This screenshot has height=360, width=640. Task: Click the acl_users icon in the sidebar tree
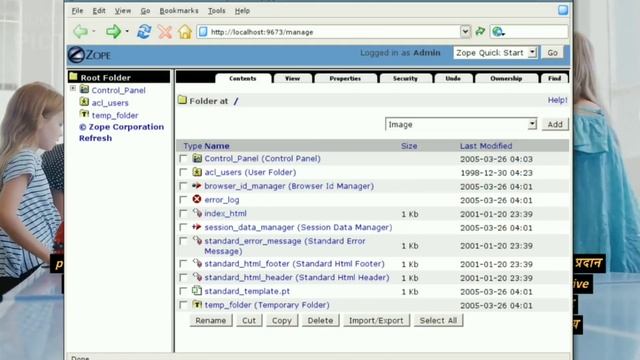pos(84,102)
